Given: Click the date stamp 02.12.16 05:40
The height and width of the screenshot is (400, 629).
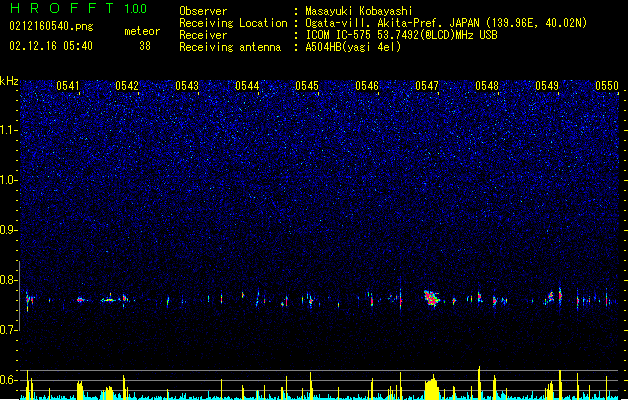Looking at the screenshot, I should coord(51,46).
